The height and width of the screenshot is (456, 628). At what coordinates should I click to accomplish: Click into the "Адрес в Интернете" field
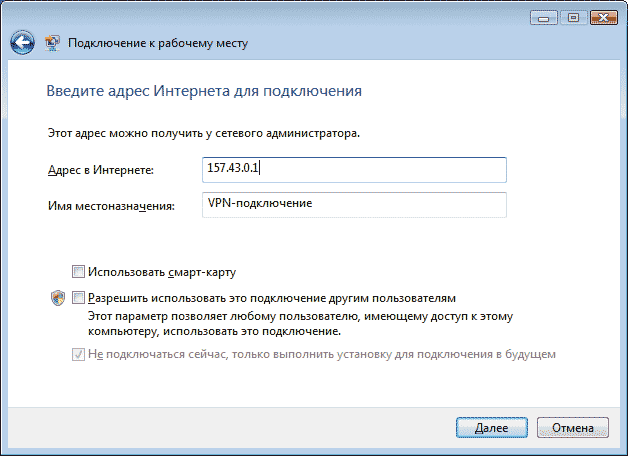tap(353, 170)
